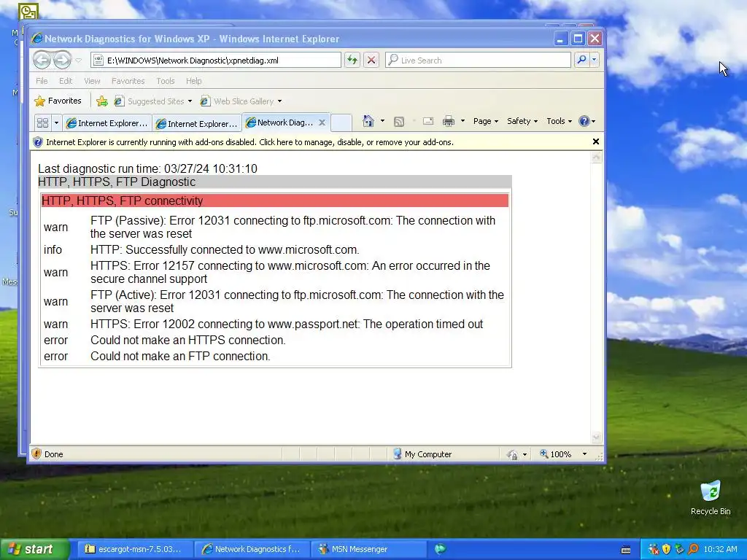747x560 pixels.
Task: Click the Protected Mode lock icon
Action: coord(513,454)
